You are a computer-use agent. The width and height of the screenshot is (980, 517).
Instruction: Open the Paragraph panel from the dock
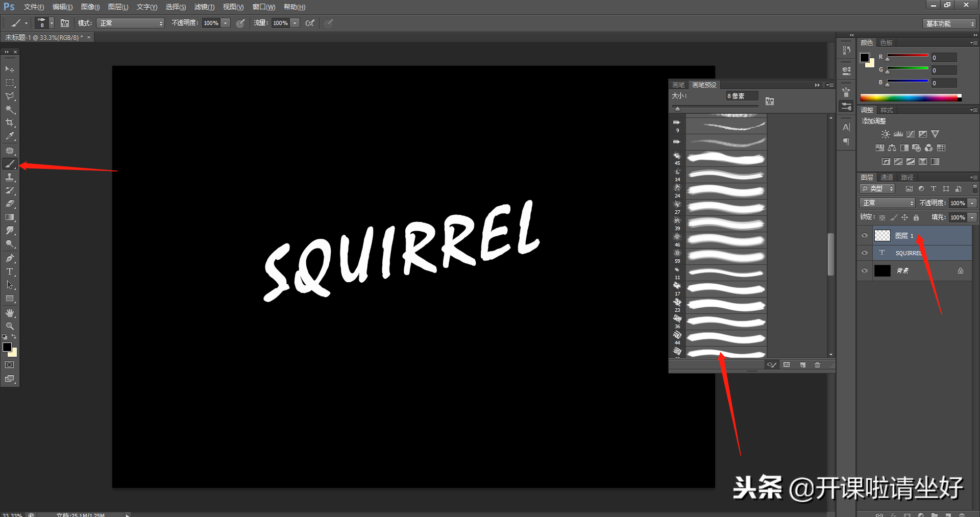coord(846,142)
